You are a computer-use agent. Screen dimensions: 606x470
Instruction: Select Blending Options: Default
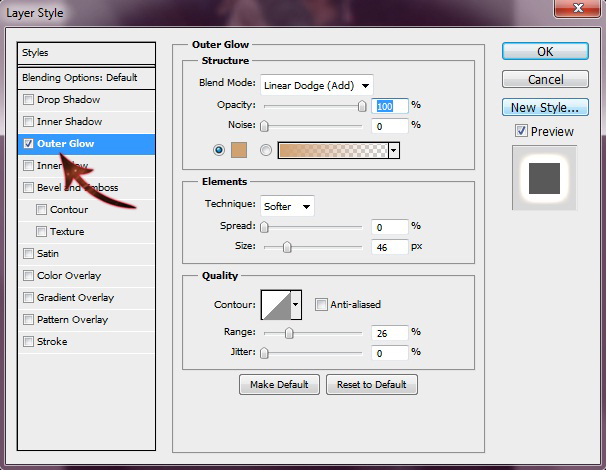pyautogui.click(x=88, y=78)
